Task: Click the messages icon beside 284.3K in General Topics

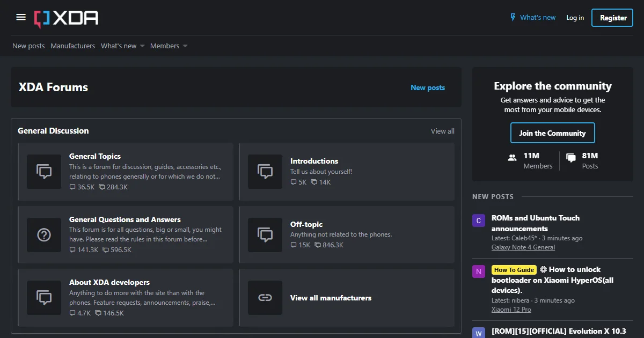Action: coord(102,187)
